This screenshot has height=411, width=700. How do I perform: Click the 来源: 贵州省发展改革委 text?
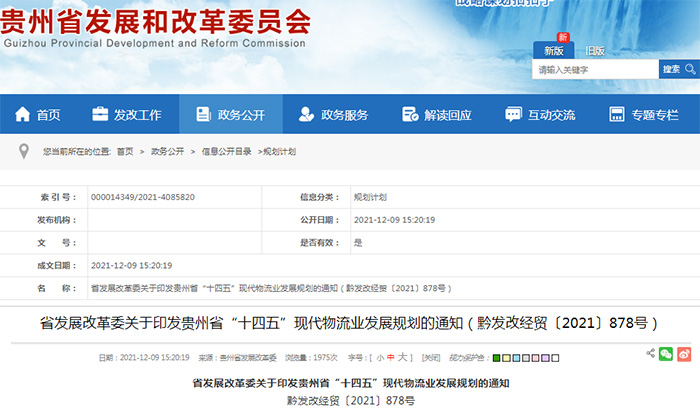click(238, 357)
